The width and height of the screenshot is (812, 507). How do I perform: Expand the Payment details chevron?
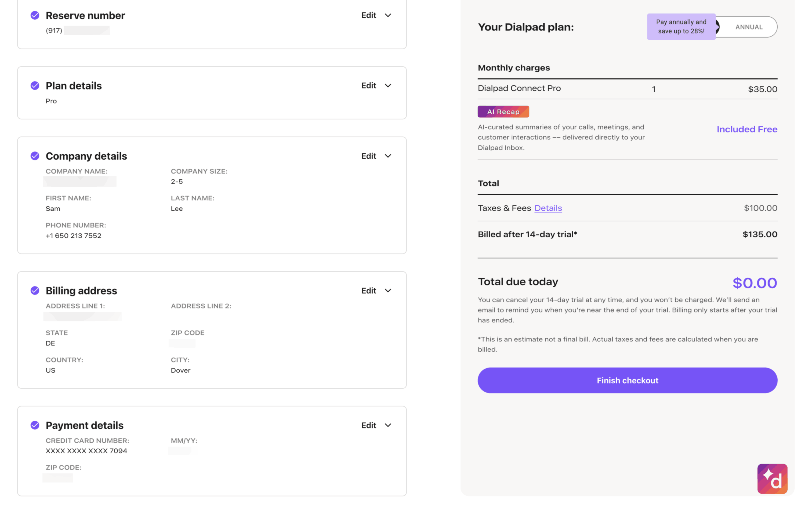coord(388,425)
